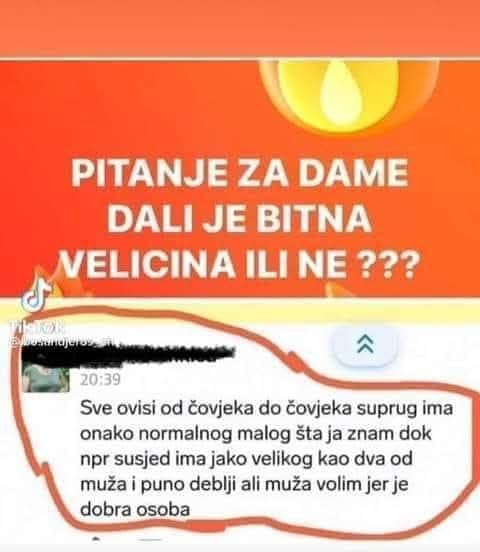Click the "TikTok" text under the logo
Image resolution: width=480 pixels, height=552 pixels.
pyautogui.click(x=37, y=328)
